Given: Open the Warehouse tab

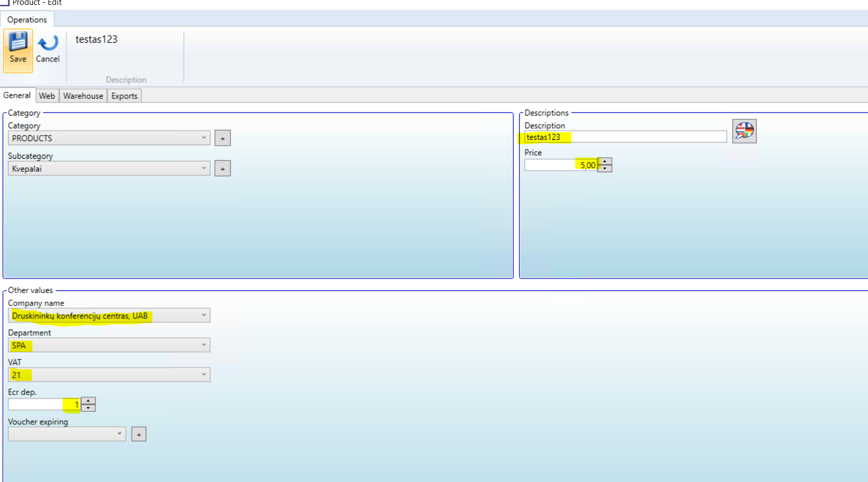Looking at the screenshot, I should point(83,96).
